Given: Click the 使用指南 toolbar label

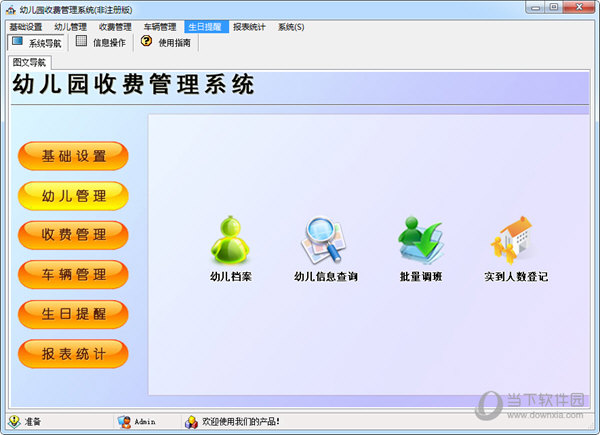Looking at the screenshot, I should [x=174, y=42].
